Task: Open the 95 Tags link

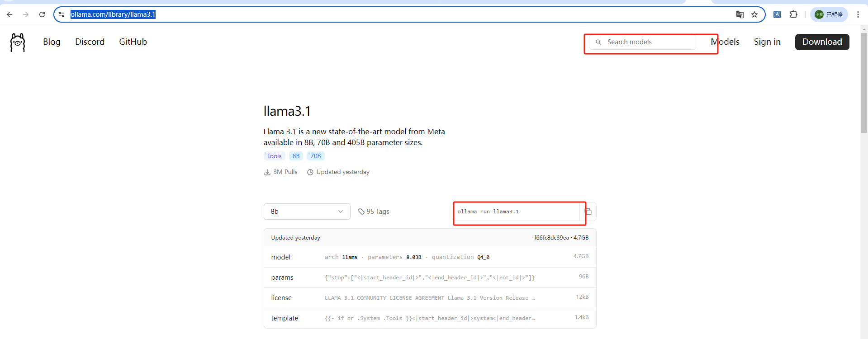Action: (378, 212)
